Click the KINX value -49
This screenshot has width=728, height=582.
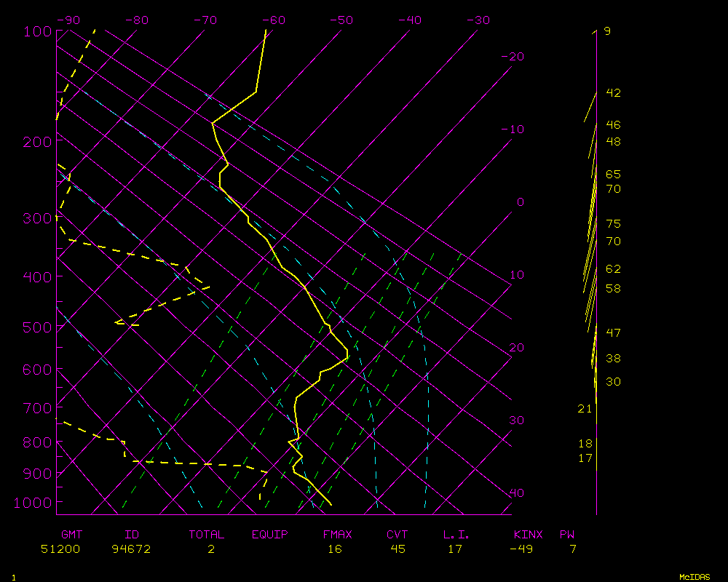[x=521, y=549]
